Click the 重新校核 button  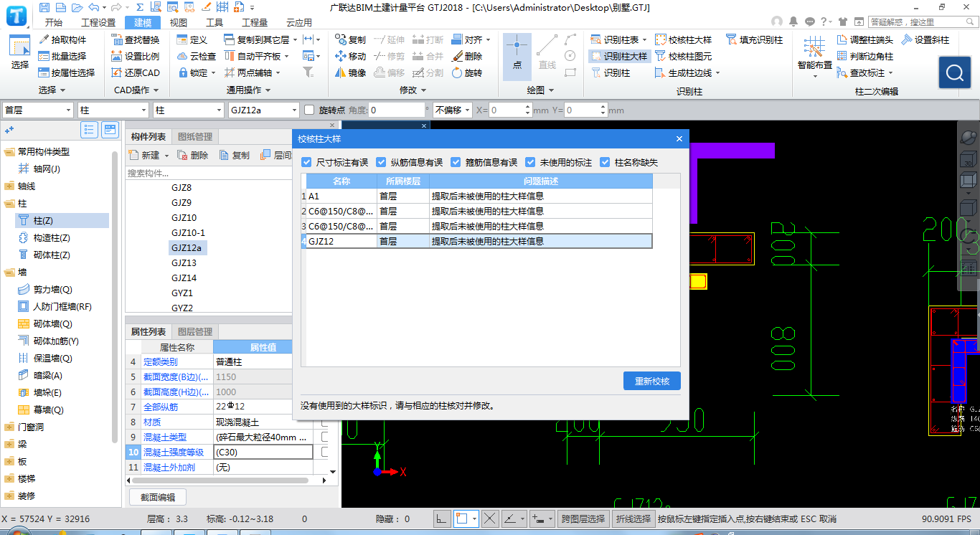point(652,381)
